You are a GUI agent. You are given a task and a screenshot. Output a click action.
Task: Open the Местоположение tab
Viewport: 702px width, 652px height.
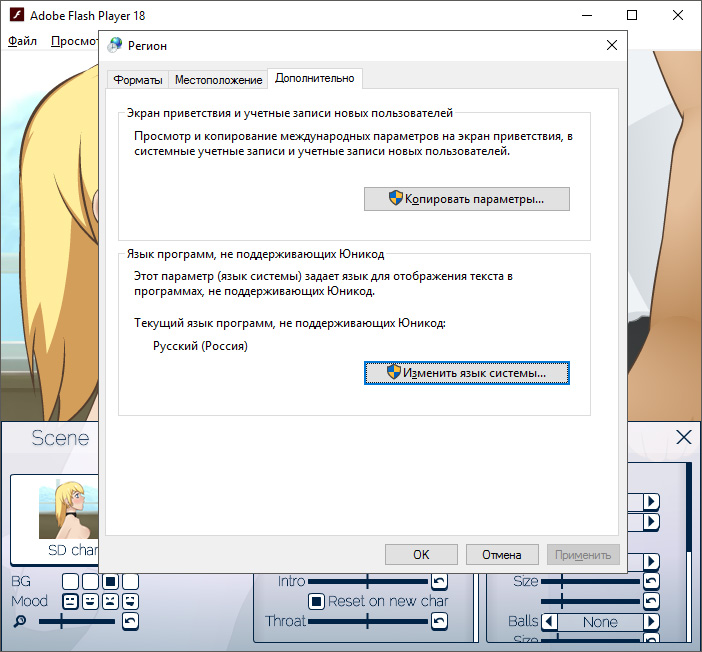pos(218,80)
